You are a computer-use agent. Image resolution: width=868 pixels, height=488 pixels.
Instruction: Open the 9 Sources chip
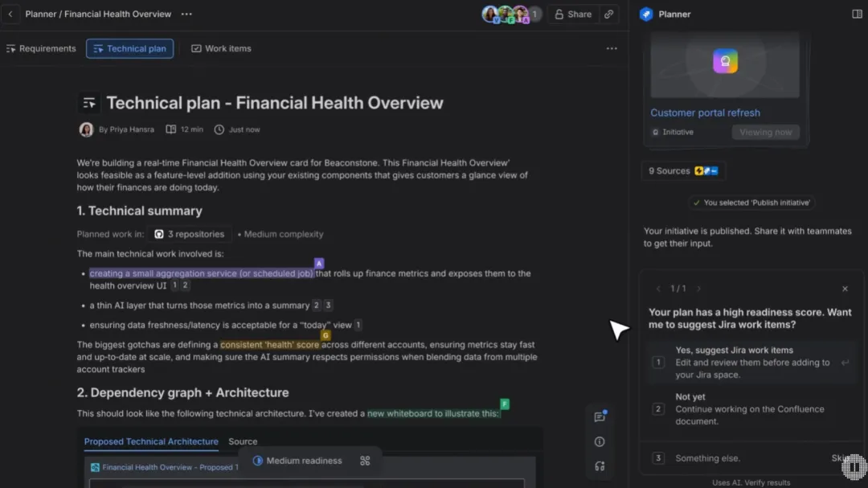pos(683,171)
